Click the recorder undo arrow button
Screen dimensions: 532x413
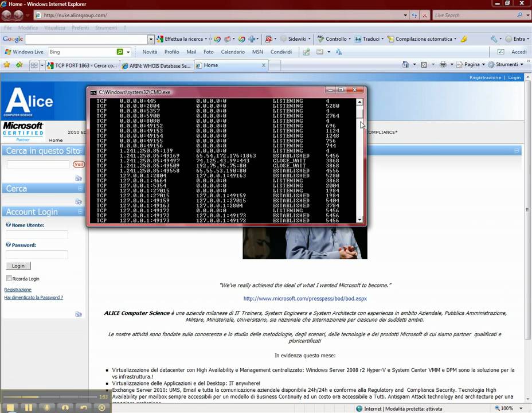[x=84, y=408]
